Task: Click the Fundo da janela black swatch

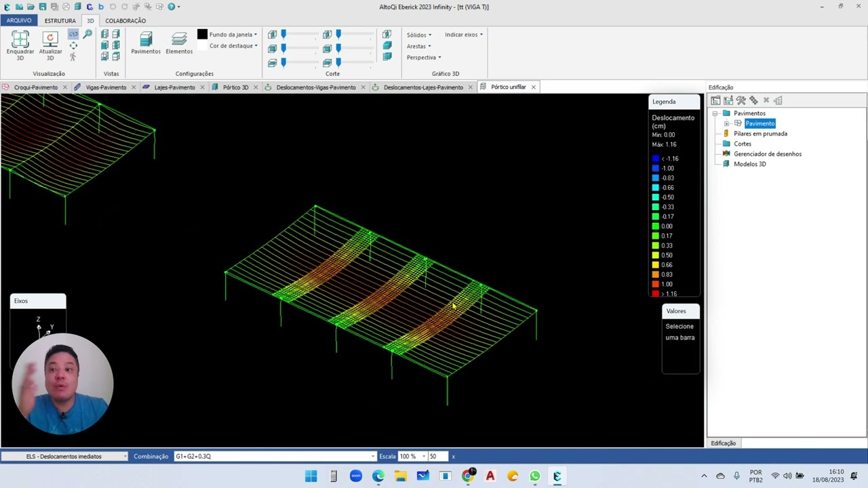Action: pos(202,34)
